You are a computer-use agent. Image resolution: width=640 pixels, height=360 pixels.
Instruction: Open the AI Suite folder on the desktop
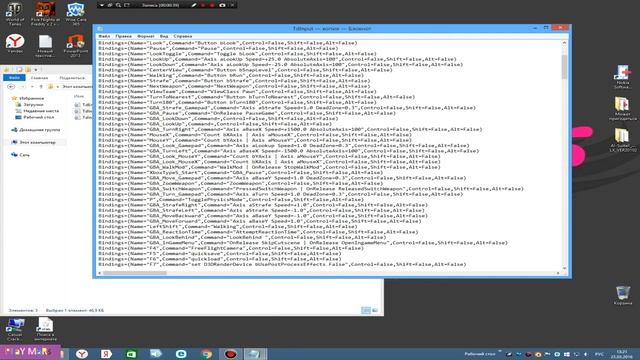coord(622,140)
